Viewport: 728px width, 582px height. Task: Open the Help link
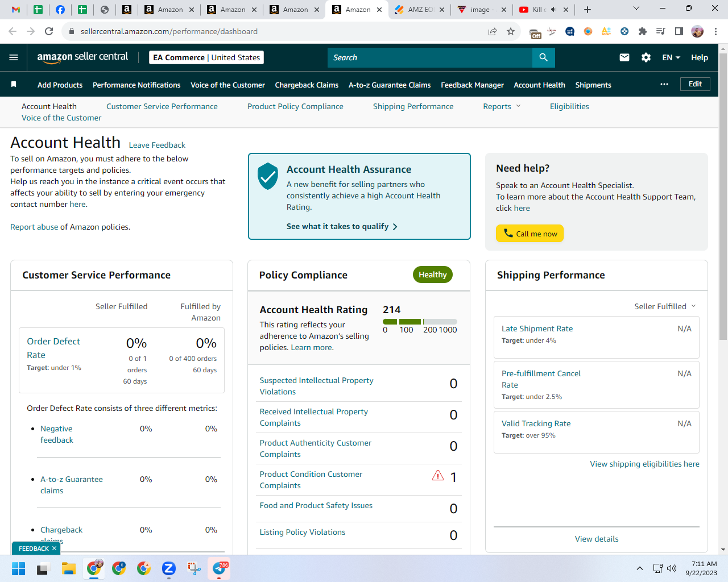click(700, 57)
